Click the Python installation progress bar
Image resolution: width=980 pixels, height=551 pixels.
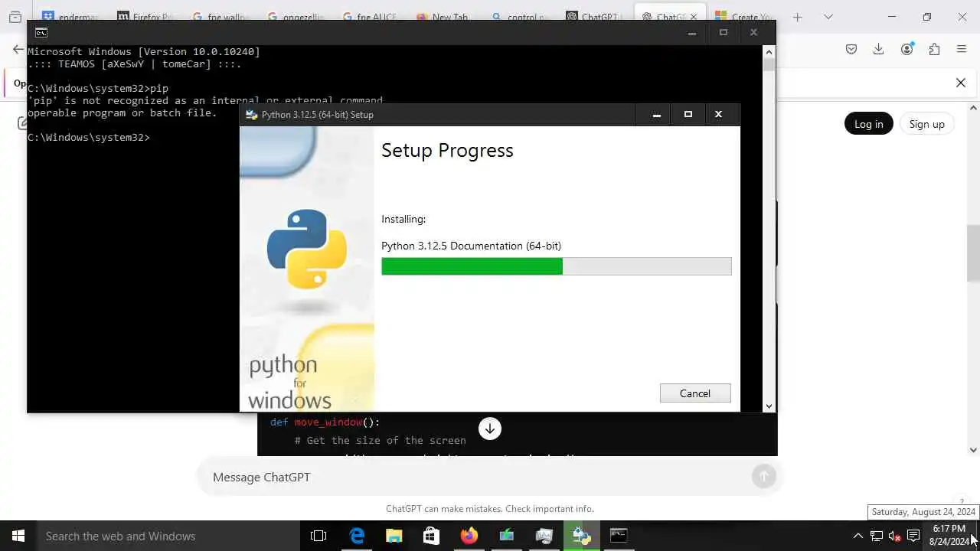tap(557, 266)
